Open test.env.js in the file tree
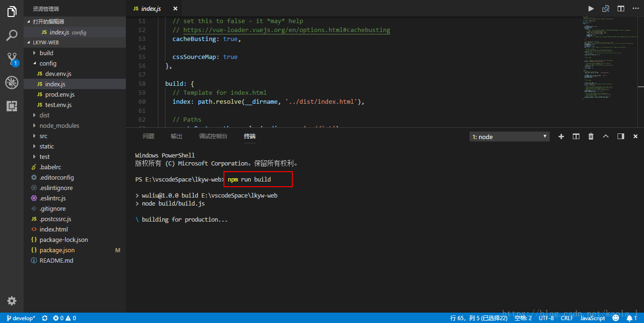The height and width of the screenshot is (323, 644). [x=74, y=105]
